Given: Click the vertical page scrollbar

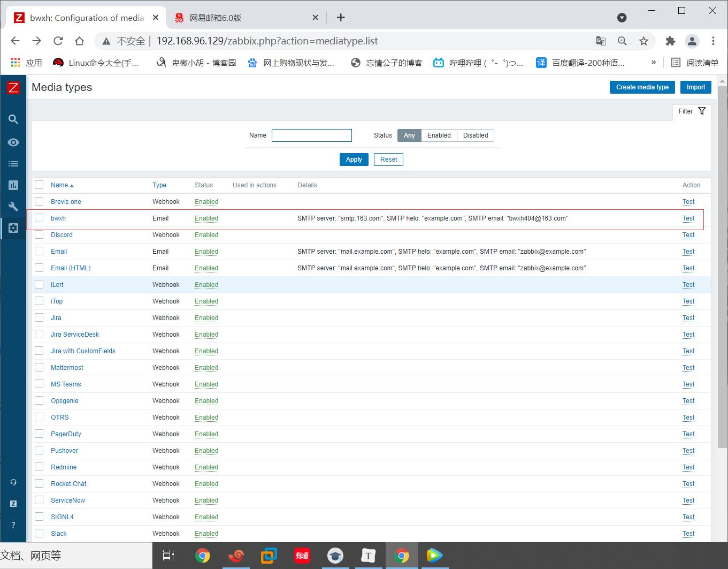Looking at the screenshot, I should pos(722,268).
